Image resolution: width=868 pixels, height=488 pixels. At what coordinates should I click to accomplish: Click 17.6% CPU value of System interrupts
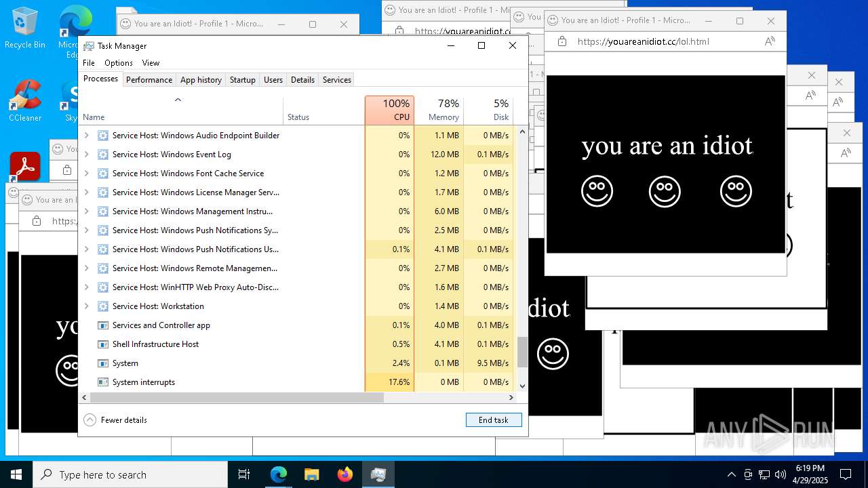[399, 382]
